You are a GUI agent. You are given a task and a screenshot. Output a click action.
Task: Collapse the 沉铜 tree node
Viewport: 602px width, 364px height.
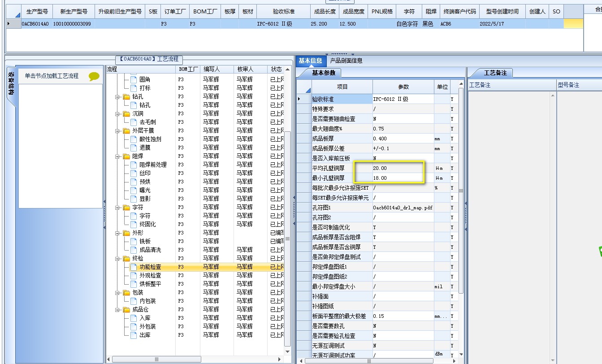click(x=118, y=114)
